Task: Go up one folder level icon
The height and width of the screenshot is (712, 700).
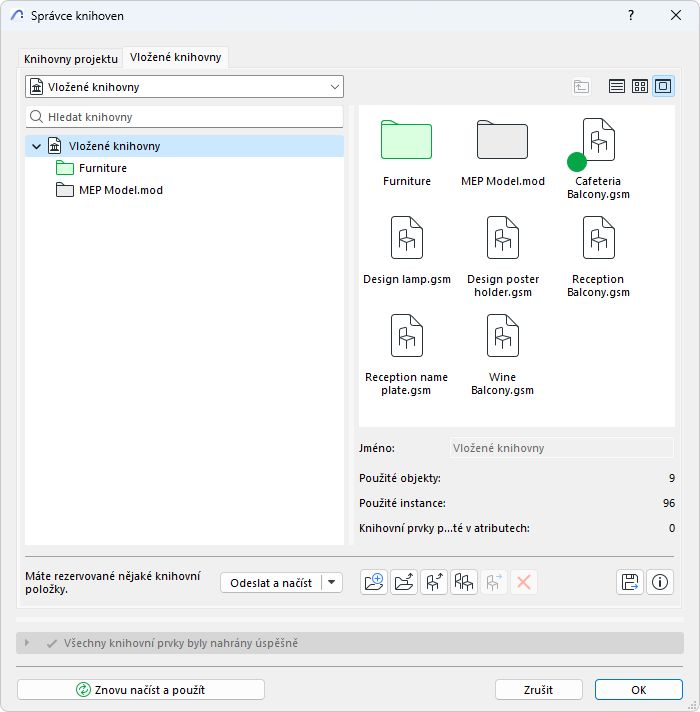Action: click(x=581, y=86)
